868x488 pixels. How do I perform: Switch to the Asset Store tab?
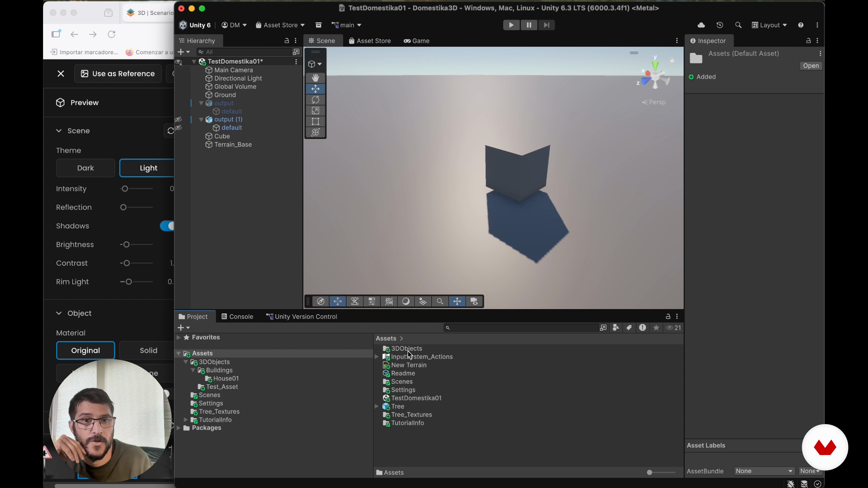[x=370, y=41]
